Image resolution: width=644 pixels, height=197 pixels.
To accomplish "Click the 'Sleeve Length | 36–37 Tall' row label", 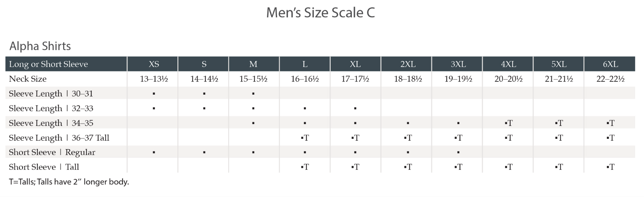I will [59, 138].
